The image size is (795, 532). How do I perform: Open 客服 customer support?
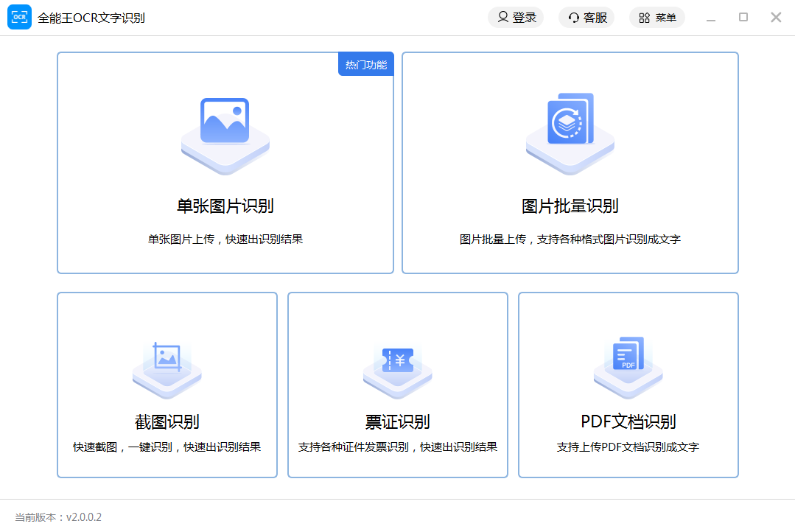point(587,18)
